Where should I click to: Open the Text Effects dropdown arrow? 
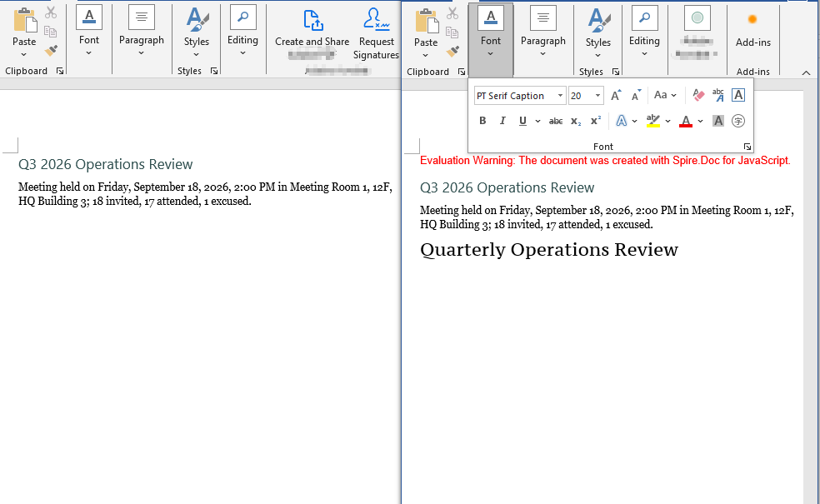(634, 122)
